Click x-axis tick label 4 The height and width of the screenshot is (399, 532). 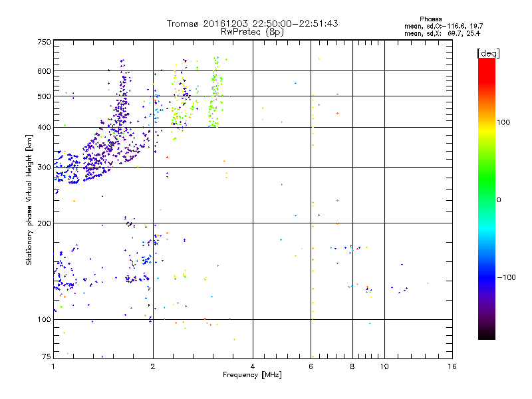pos(253,366)
